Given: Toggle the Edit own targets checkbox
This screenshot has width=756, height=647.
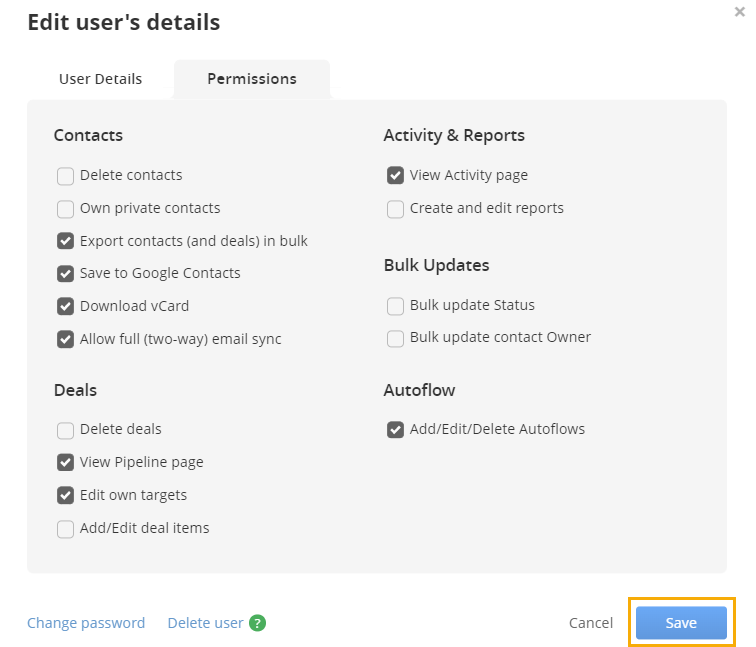Looking at the screenshot, I should tap(65, 495).
